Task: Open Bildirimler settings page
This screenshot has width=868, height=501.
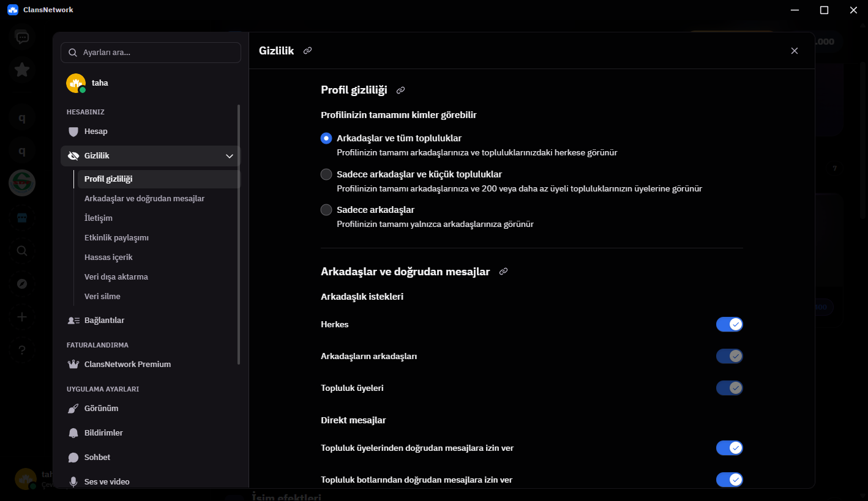Action: tap(151, 433)
